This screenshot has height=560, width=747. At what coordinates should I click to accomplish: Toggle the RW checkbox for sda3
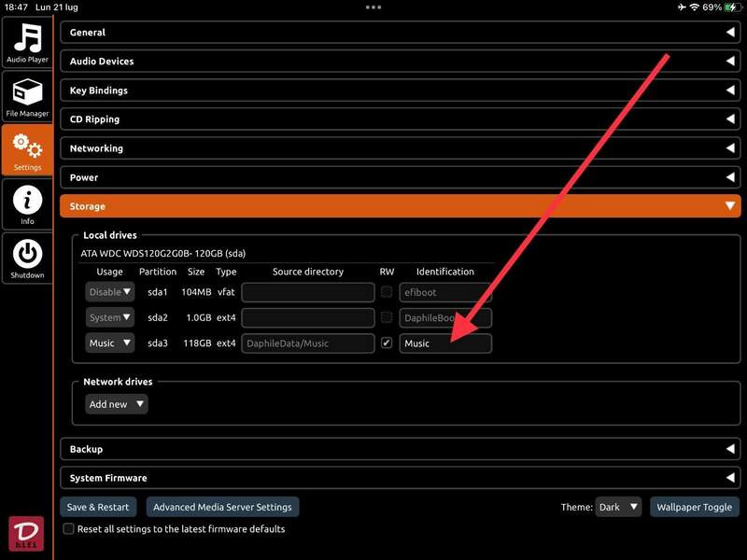click(387, 343)
